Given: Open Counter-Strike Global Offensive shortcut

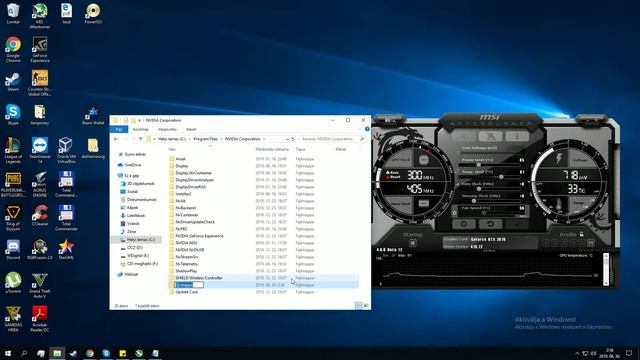Looking at the screenshot, I should point(40,82).
